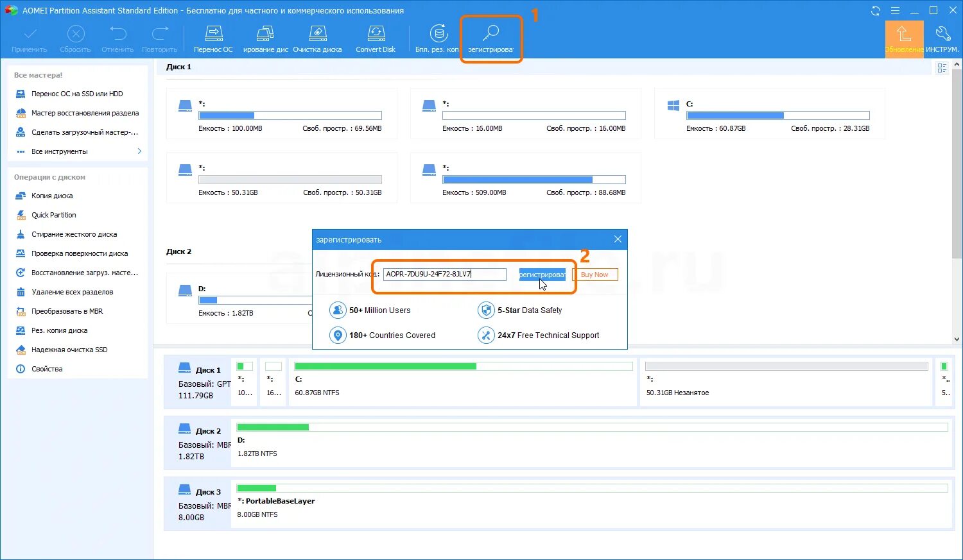Open the free backup tool icon
Screen dimensions: 963x560
pos(438,39)
